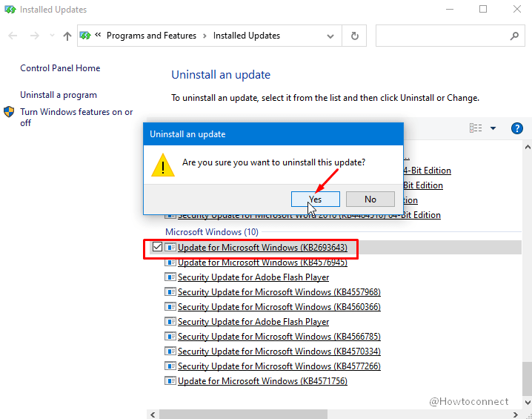The height and width of the screenshot is (419, 532).
Task: Select Update for Microsoft Windows (KB4576945)
Action: click(262, 263)
